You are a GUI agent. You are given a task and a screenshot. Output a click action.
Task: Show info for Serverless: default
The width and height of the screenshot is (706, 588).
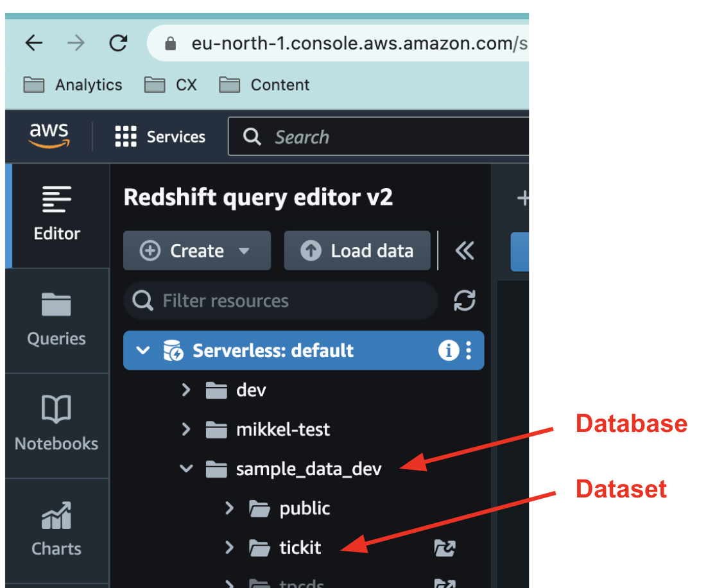coord(449,350)
